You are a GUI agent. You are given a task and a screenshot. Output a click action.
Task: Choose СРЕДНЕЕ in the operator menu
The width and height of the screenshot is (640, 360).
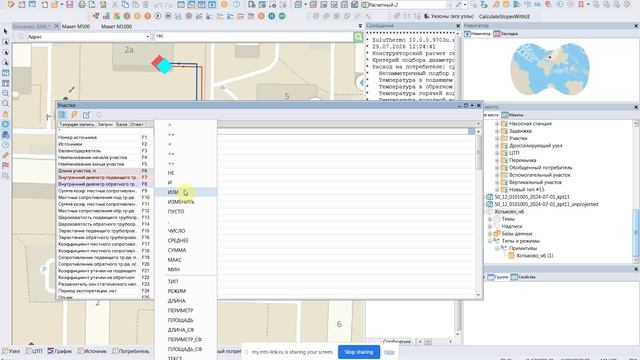coord(186,240)
